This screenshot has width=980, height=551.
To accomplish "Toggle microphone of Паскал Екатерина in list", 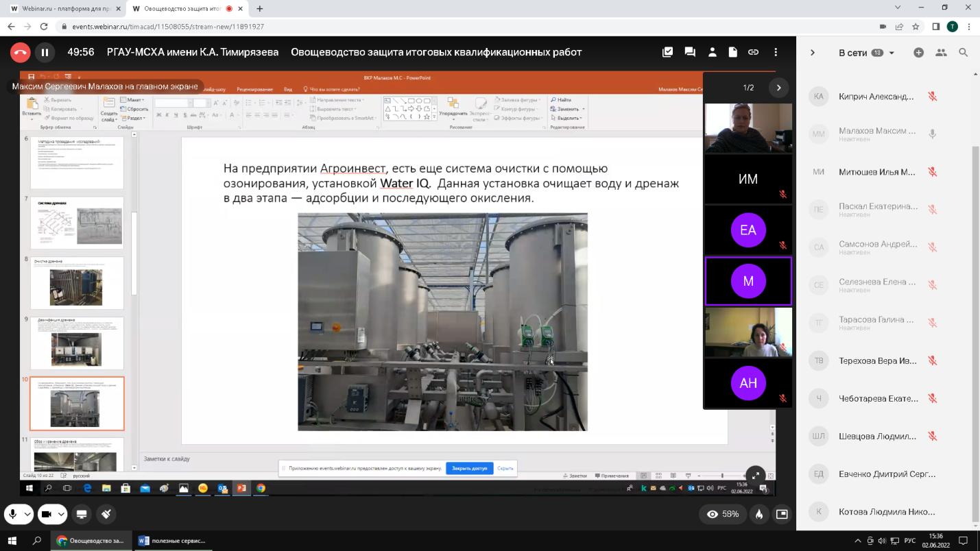I will [933, 210].
